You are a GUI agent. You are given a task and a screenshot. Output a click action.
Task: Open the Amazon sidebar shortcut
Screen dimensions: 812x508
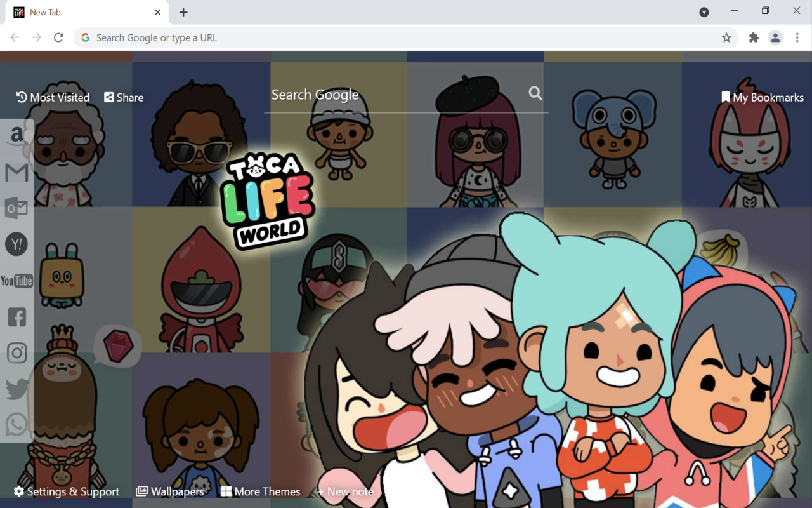16,135
